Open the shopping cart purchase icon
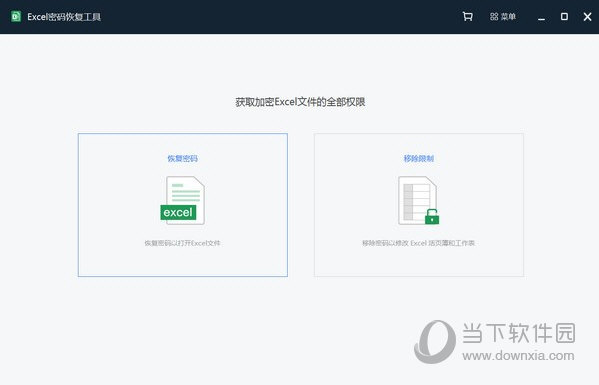This screenshot has width=599, height=385. 468,16
